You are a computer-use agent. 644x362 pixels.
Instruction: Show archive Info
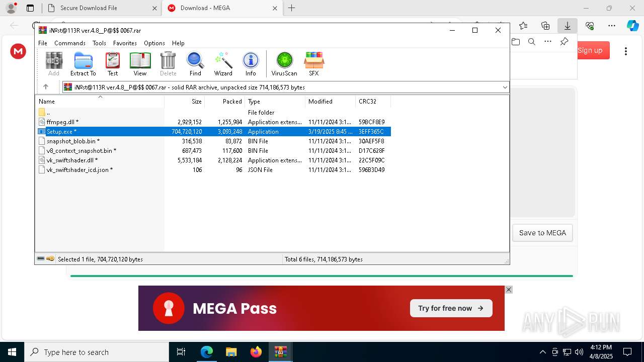251,64
